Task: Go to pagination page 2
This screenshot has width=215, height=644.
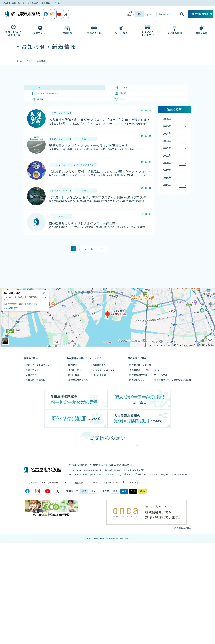Action: tap(80, 249)
